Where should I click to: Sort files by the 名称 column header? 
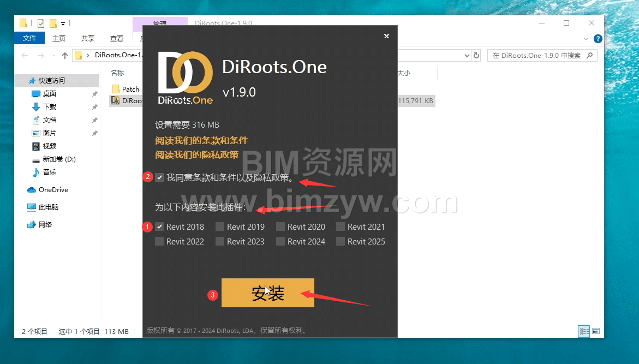[x=117, y=73]
